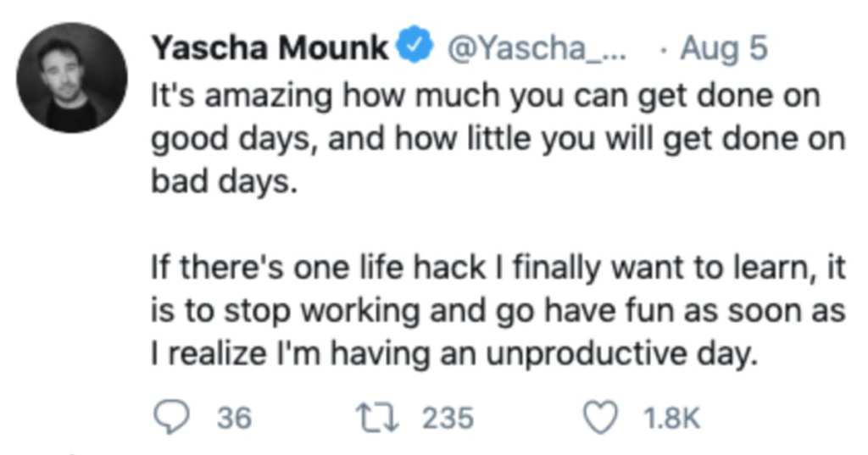This screenshot has height=455, width=868.
Task: Click the word "realize" in last line
Action: [x=217, y=353]
